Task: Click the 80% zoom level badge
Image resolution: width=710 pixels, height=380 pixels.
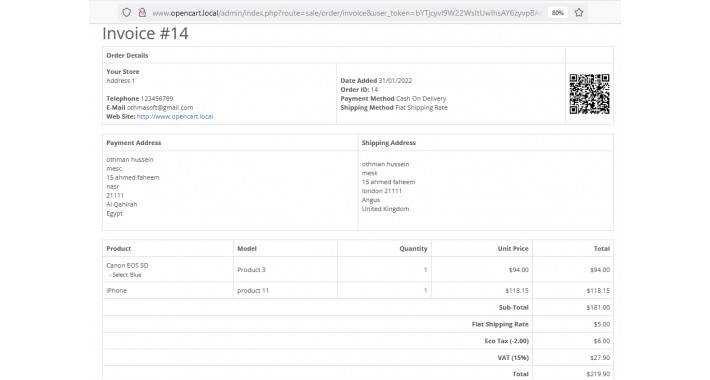Action: tap(558, 13)
